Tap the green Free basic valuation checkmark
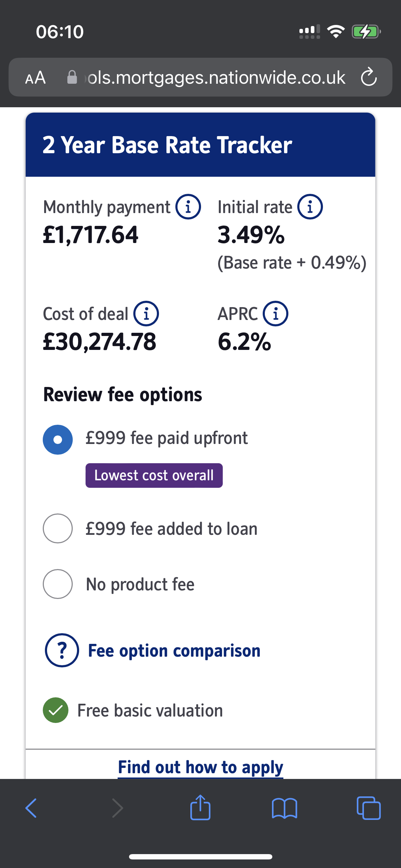This screenshot has height=868, width=401. coord(56,710)
